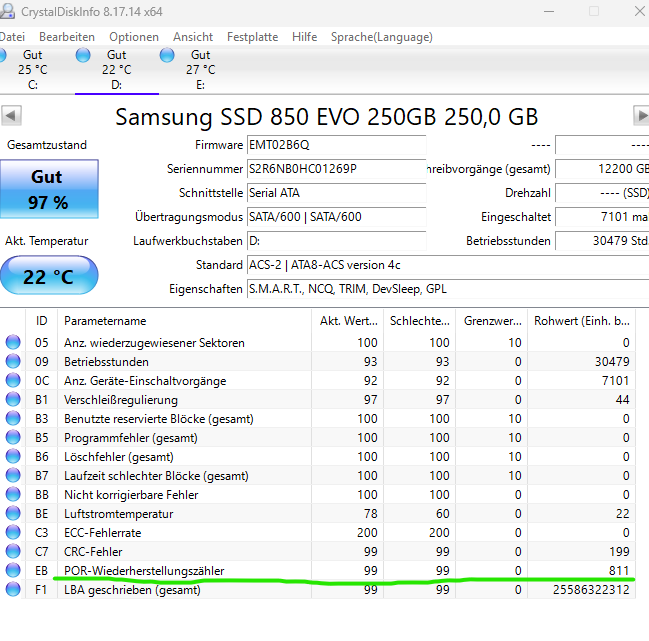Click 'Benutzte reservierte Blöcke (gesamt)' text
Image resolution: width=649 pixels, height=641 pixels.
click(159, 419)
